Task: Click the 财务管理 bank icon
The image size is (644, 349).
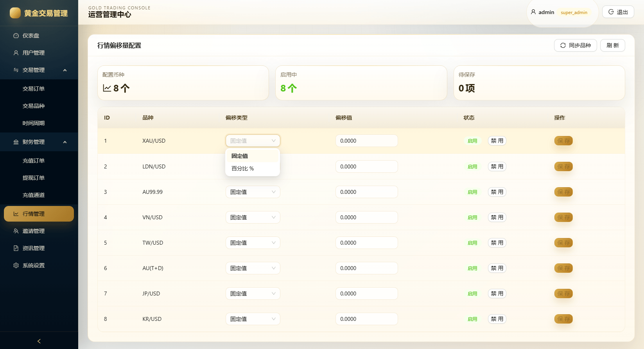Action: pyautogui.click(x=16, y=142)
